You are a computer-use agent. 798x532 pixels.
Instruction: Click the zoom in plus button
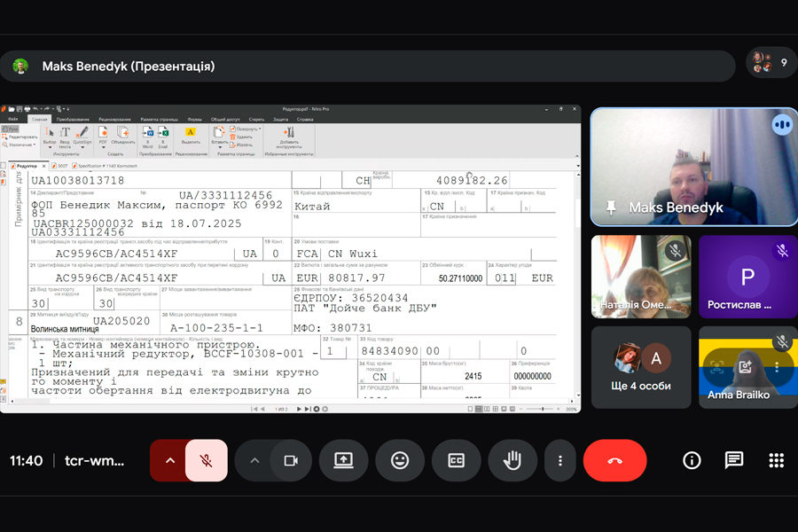coord(559,409)
